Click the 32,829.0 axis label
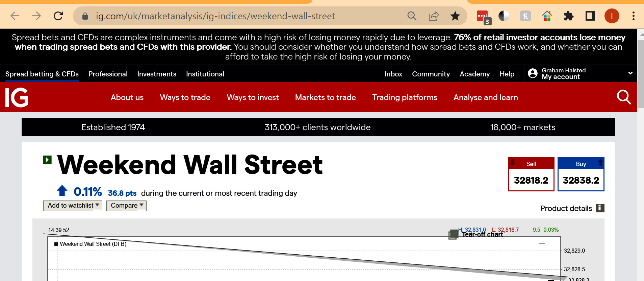 tap(574, 251)
